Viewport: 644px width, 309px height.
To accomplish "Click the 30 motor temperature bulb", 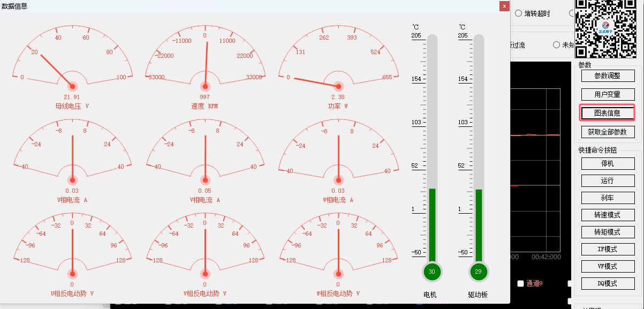I will coord(431,272).
